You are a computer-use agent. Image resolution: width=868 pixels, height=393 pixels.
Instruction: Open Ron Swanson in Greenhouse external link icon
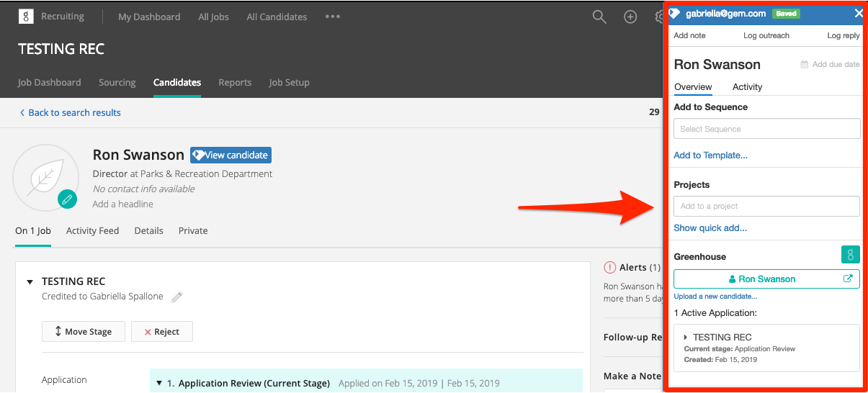(848, 279)
